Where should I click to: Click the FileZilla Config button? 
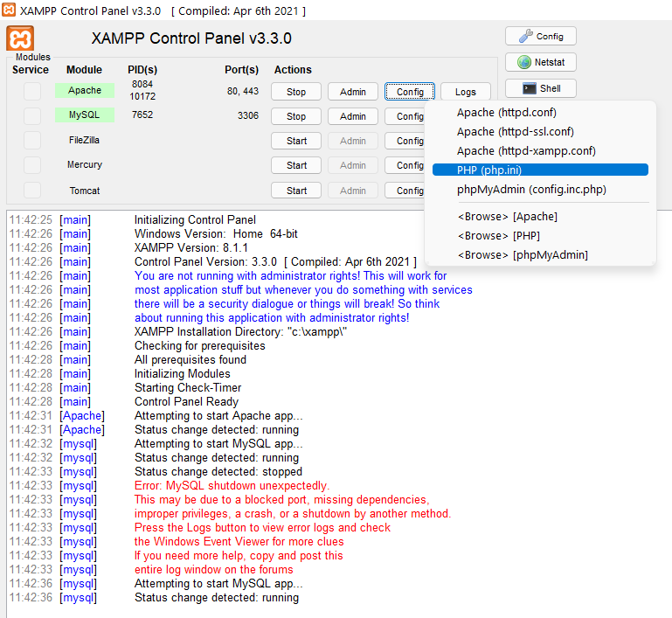(x=405, y=141)
